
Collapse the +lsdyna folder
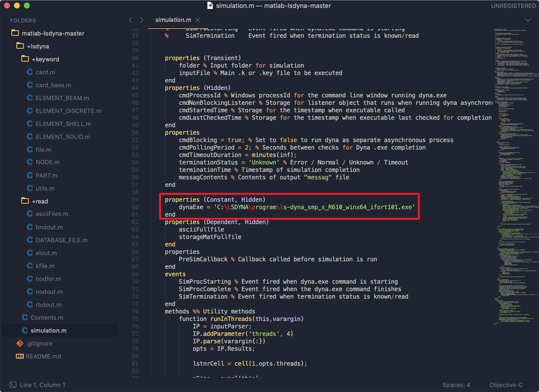coord(20,46)
